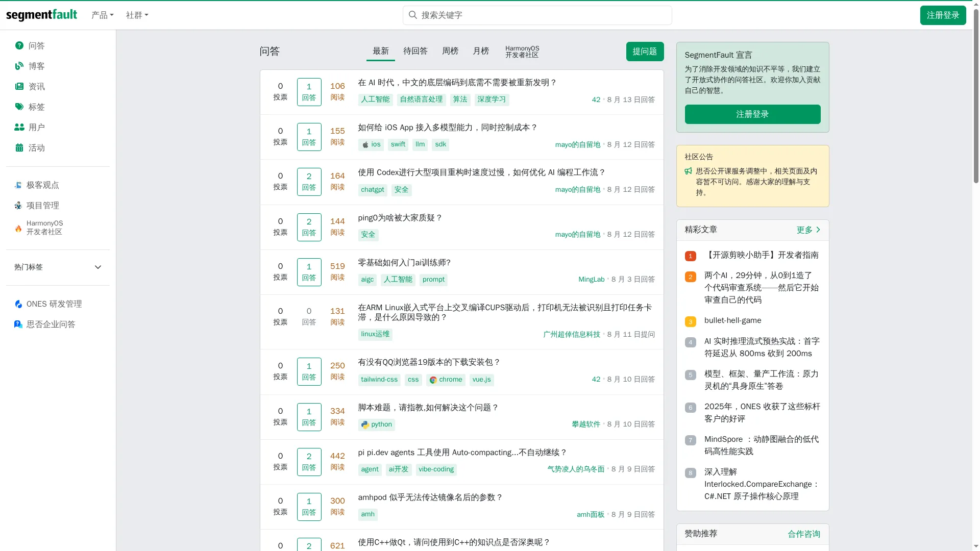Click the ONES 研发管理 logo icon
Image resolution: width=980 pixels, height=551 pixels.
point(18,304)
